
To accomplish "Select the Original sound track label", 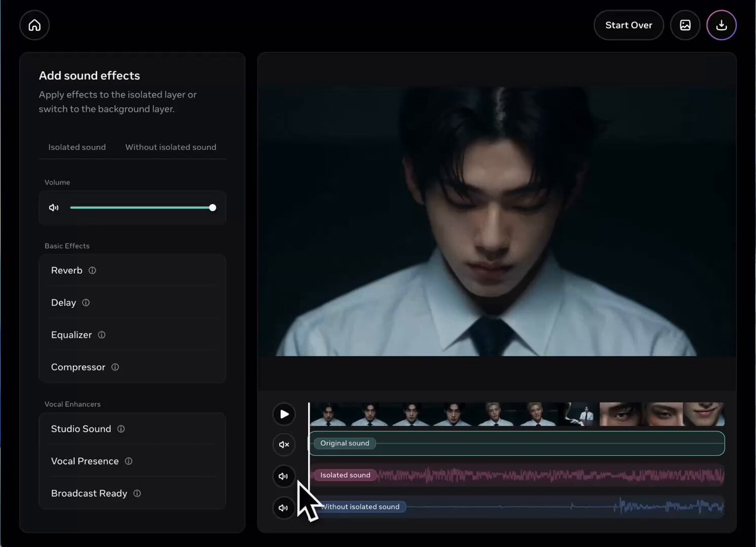I will (x=345, y=443).
